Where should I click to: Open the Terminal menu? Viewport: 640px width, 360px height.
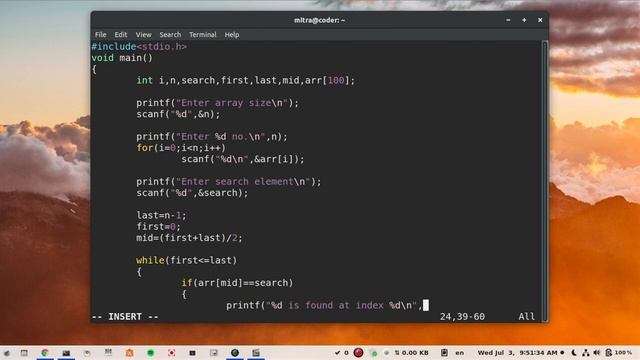pyautogui.click(x=202, y=35)
